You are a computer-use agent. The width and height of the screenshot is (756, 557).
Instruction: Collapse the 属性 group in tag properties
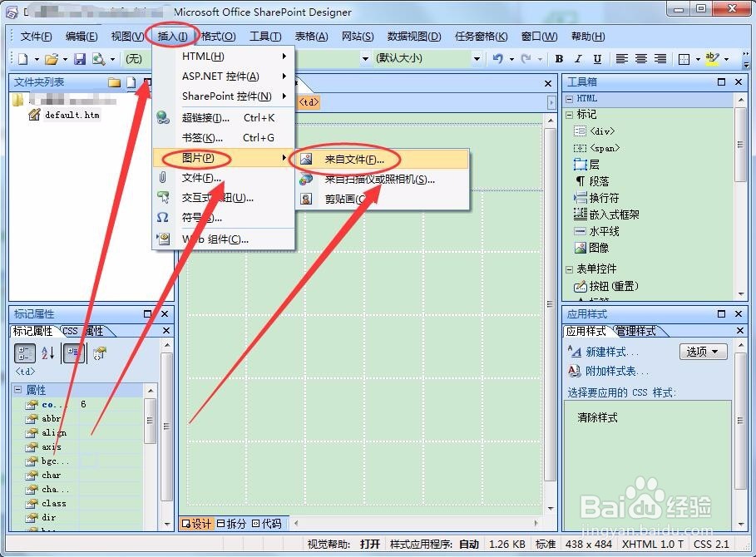pyautogui.click(x=17, y=389)
